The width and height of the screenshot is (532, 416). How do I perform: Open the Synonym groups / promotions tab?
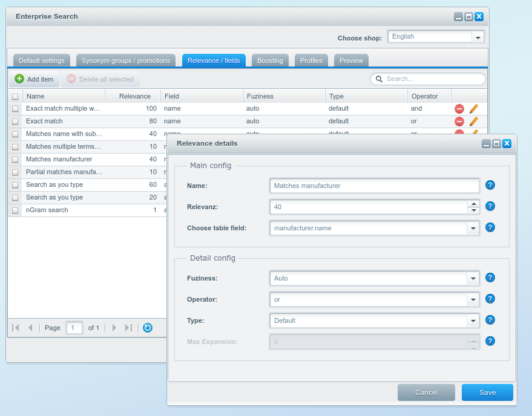click(126, 60)
